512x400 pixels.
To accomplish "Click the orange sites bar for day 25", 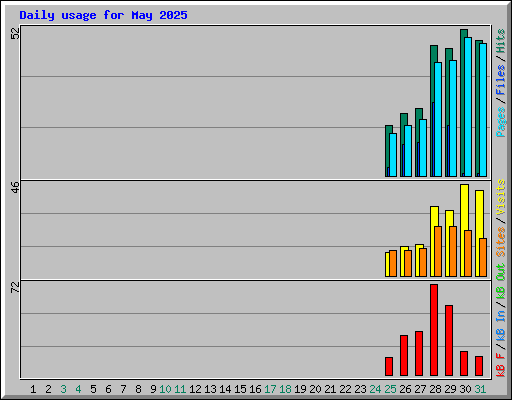I will click(x=393, y=263).
